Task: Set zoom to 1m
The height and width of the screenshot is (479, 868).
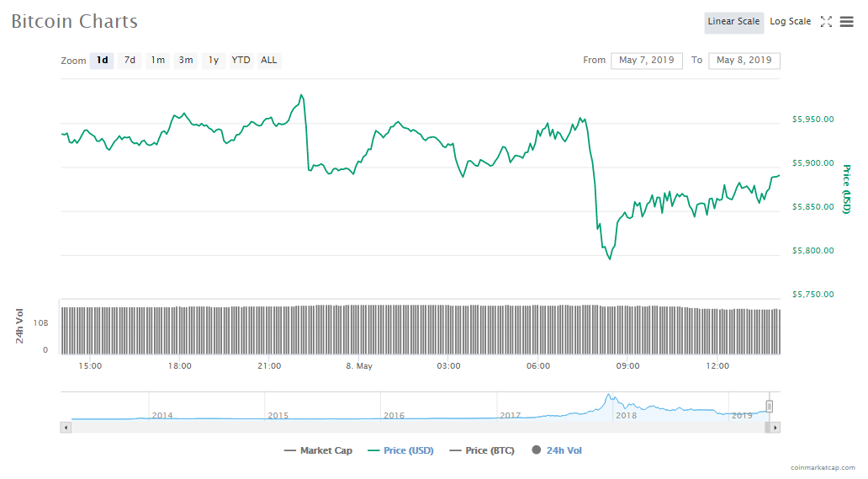Action: point(157,61)
